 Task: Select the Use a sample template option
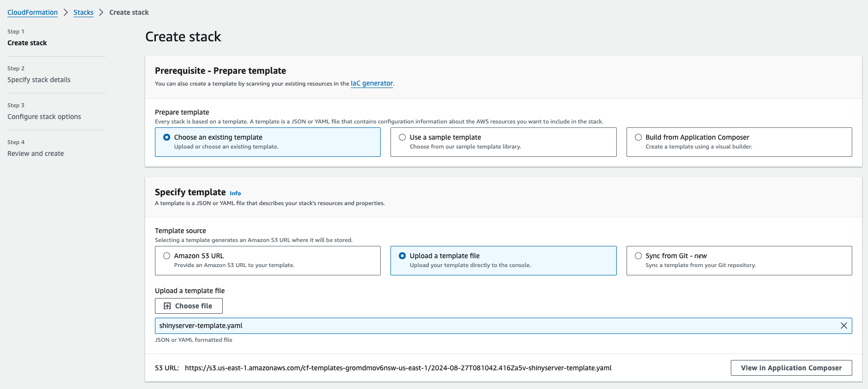(503, 142)
